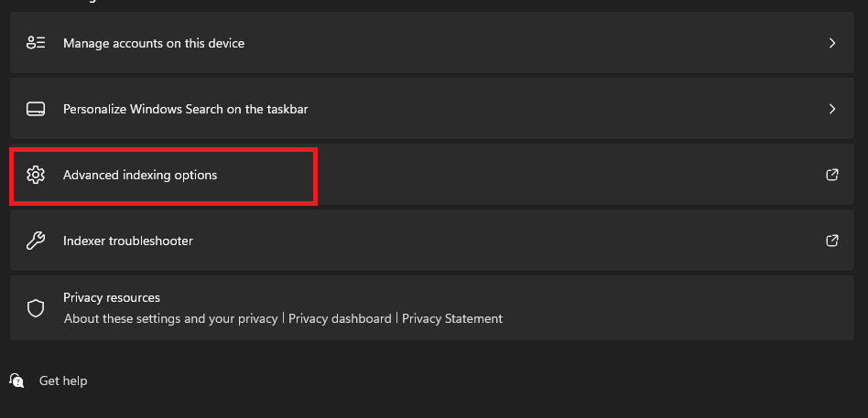Click the Get help link text
This screenshot has height=418, width=868.
(x=63, y=380)
